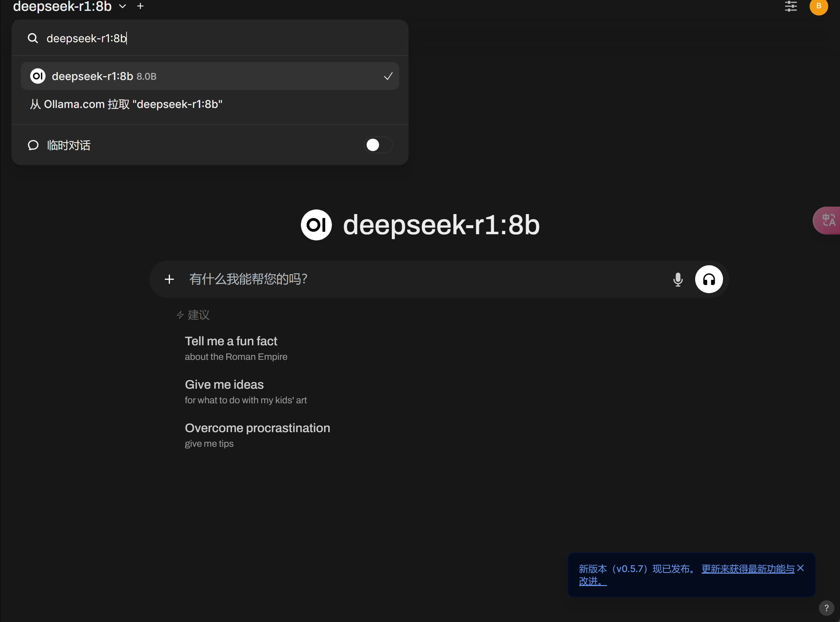Viewport: 840px width, 622px height.
Task: Open the model selector chevron dropdown
Action: [x=122, y=7]
